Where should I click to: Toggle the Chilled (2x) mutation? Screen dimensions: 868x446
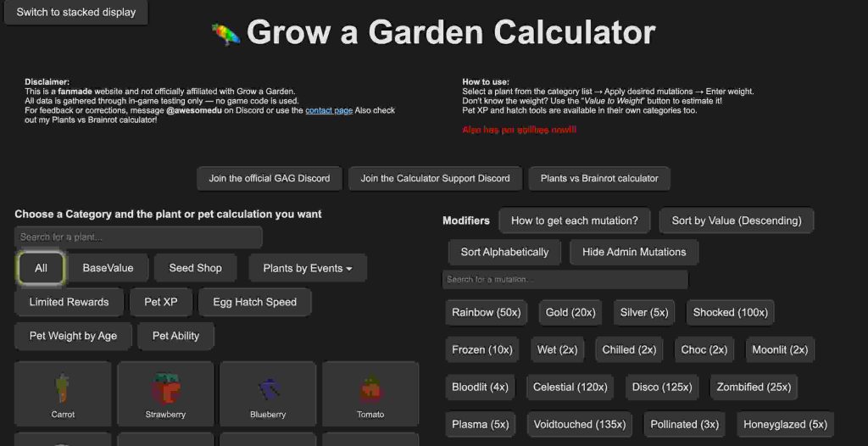629,349
